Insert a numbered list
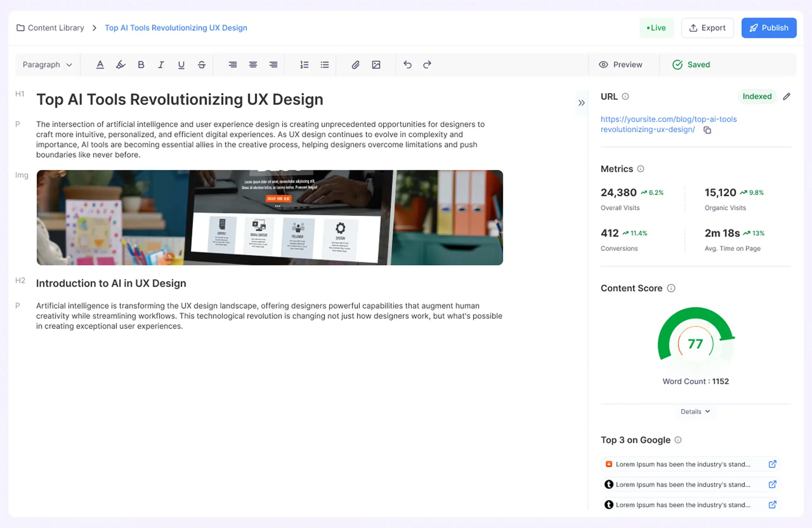Viewport: 812px width, 528px height. [x=304, y=64]
